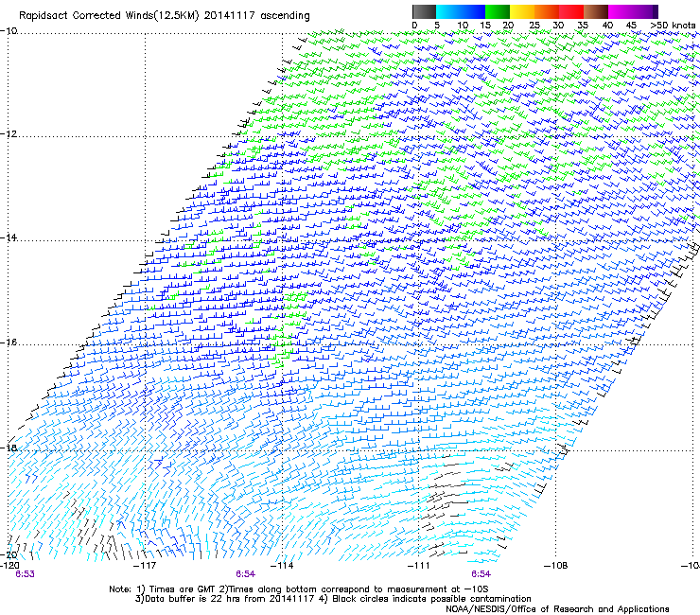The width and height of the screenshot is (700, 615).
Task: Click the "8:54" time label nearest "-114"
Action: pos(246,574)
